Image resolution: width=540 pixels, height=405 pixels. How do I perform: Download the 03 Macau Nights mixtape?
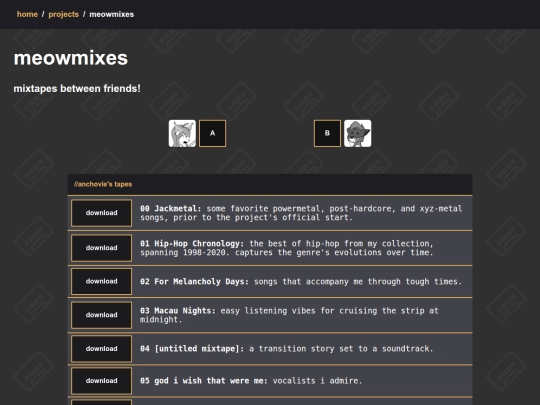pyautogui.click(x=101, y=315)
